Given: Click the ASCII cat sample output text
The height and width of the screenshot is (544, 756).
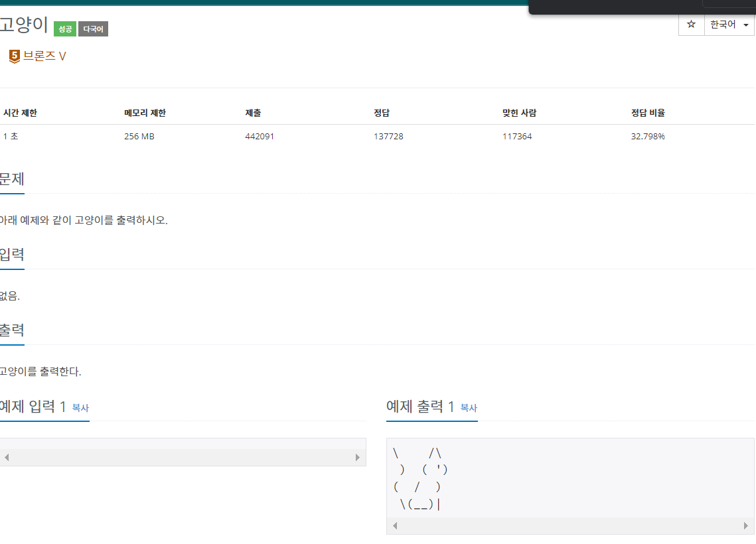Looking at the screenshot, I should click(x=421, y=478).
